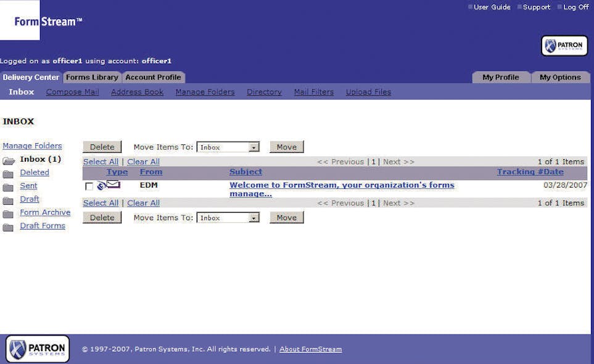Switch to the Delivery Center tab
Image resolution: width=594 pixels, height=364 pixels.
click(31, 77)
